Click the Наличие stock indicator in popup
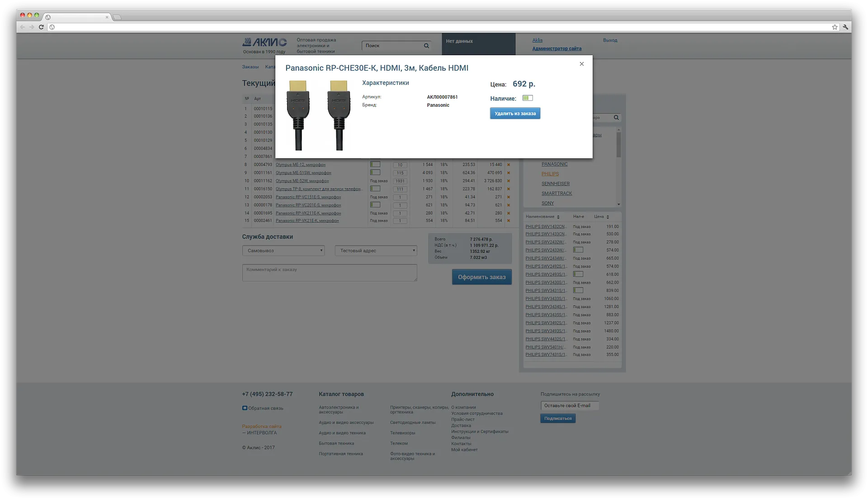 528,98
